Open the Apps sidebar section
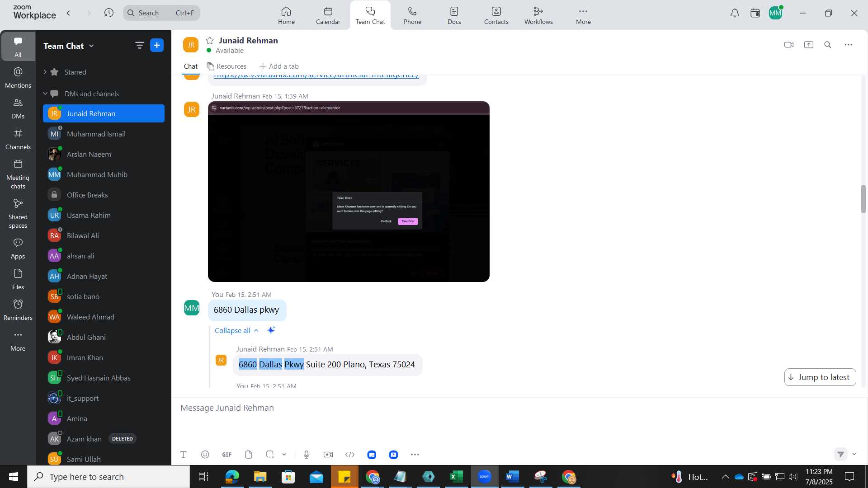The height and width of the screenshot is (488, 868). (18, 249)
